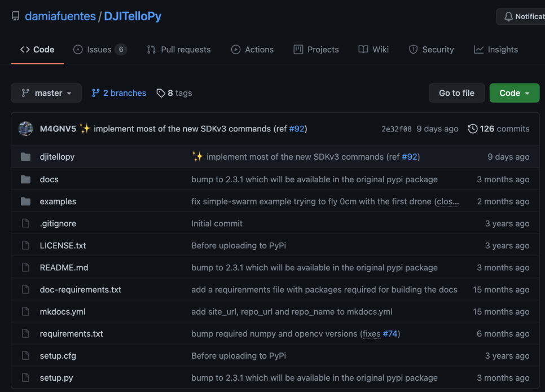Open the damiafuentes owner profile link
The height and width of the screenshot is (392, 545).
tap(60, 16)
